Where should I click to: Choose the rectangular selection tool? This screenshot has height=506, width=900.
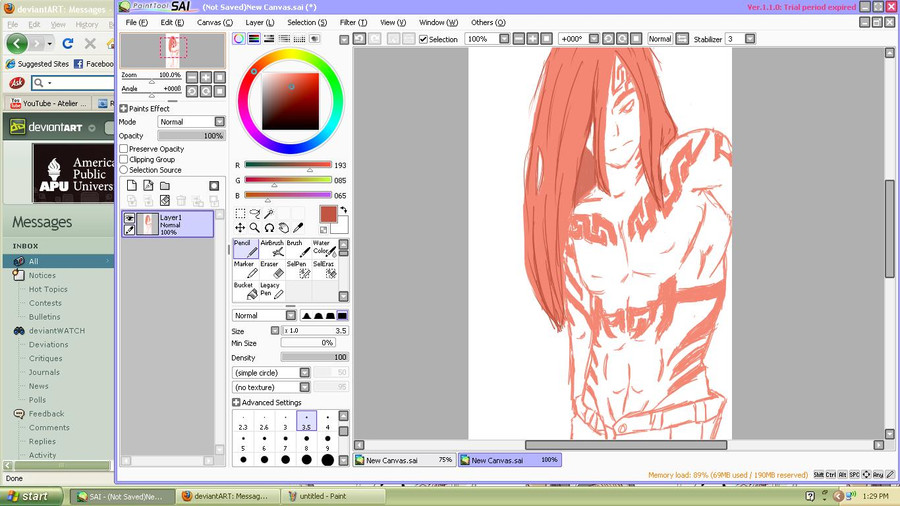(240, 213)
